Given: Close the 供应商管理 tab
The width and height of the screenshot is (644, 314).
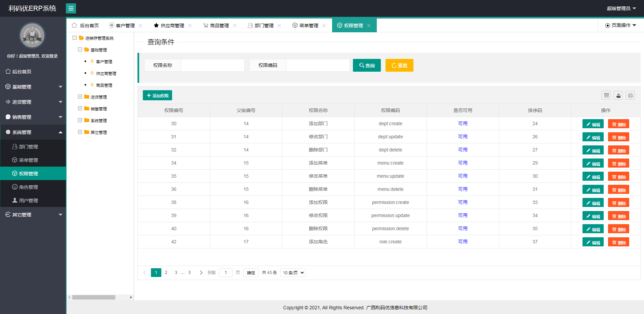Looking at the screenshot, I should coord(190,26).
